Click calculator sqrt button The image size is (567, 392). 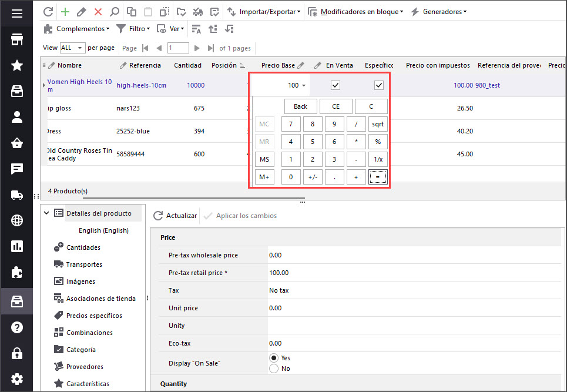(x=378, y=124)
